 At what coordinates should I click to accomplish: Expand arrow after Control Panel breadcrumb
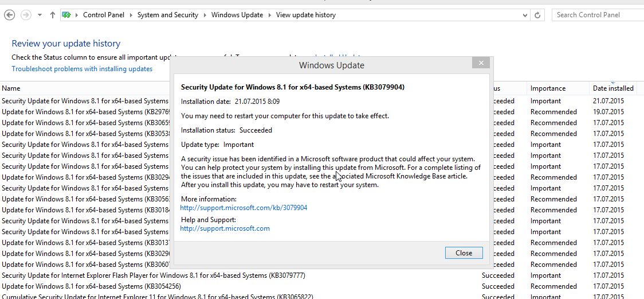click(x=131, y=15)
